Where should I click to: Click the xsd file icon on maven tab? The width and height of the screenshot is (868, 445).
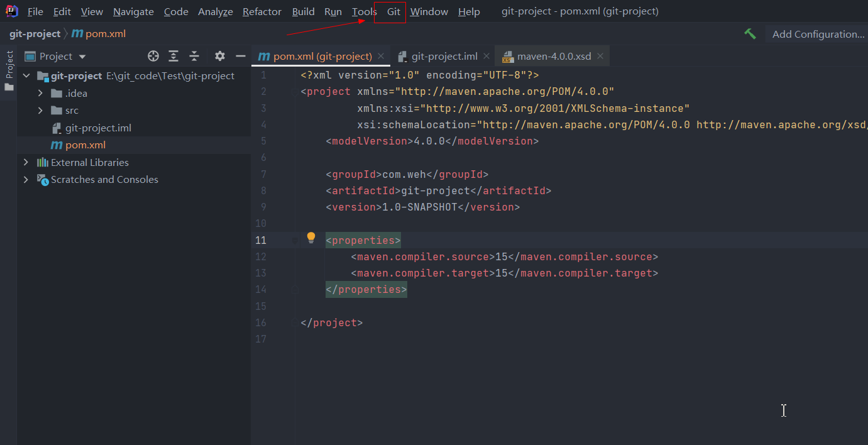[x=508, y=57]
